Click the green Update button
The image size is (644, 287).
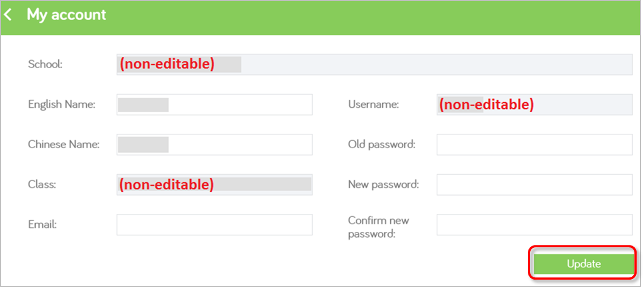pos(583,264)
